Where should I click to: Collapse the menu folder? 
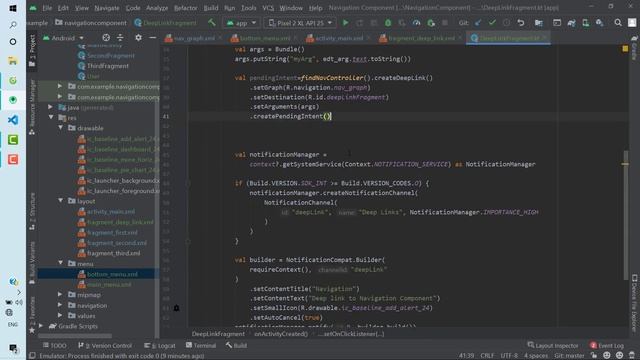pos(60,263)
